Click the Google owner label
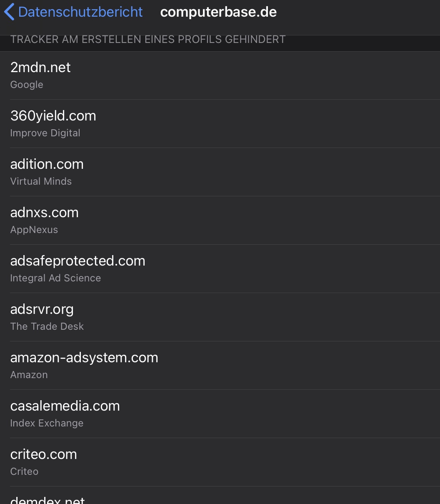 pyautogui.click(x=27, y=85)
